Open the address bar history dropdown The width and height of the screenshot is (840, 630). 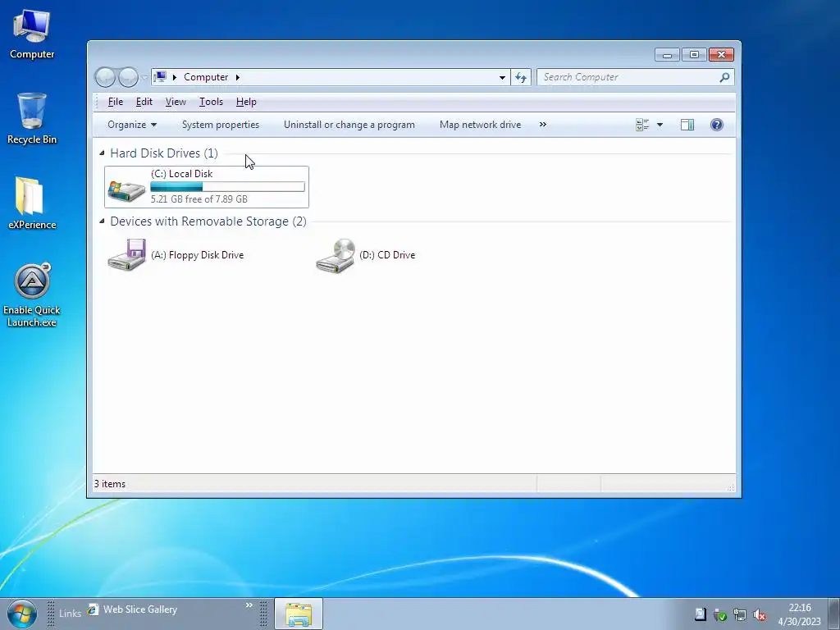[x=502, y=77]
